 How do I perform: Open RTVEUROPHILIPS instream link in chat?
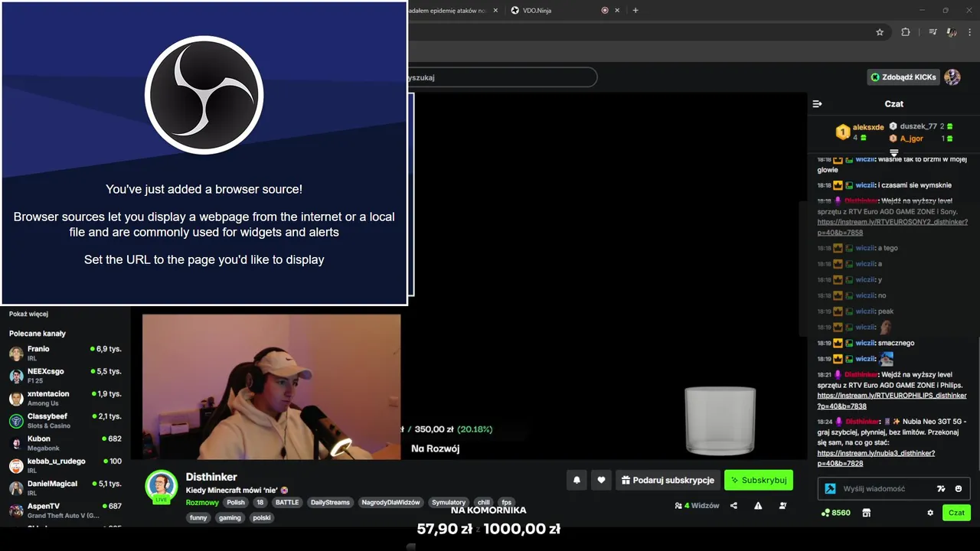tap(891, 401)
